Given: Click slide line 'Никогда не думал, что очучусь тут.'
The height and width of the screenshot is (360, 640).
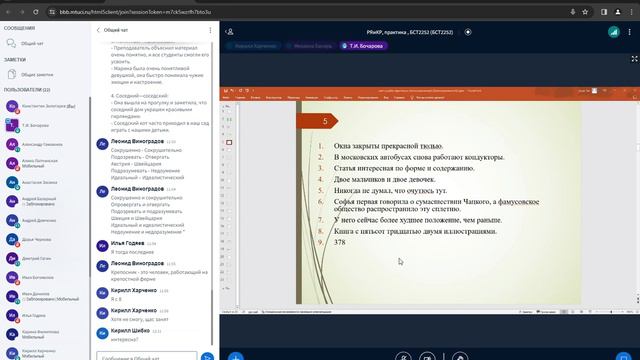Looking at the screenshot, I should [x=390, y=190].
